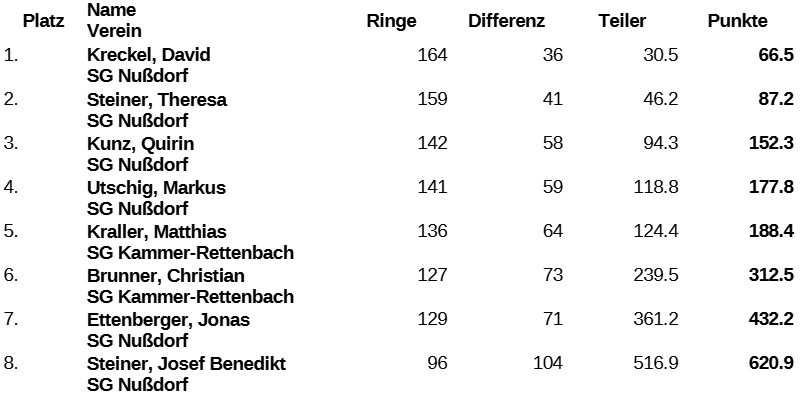
Task: Click the Ringe value 164
Action: [x=432, y=55]
